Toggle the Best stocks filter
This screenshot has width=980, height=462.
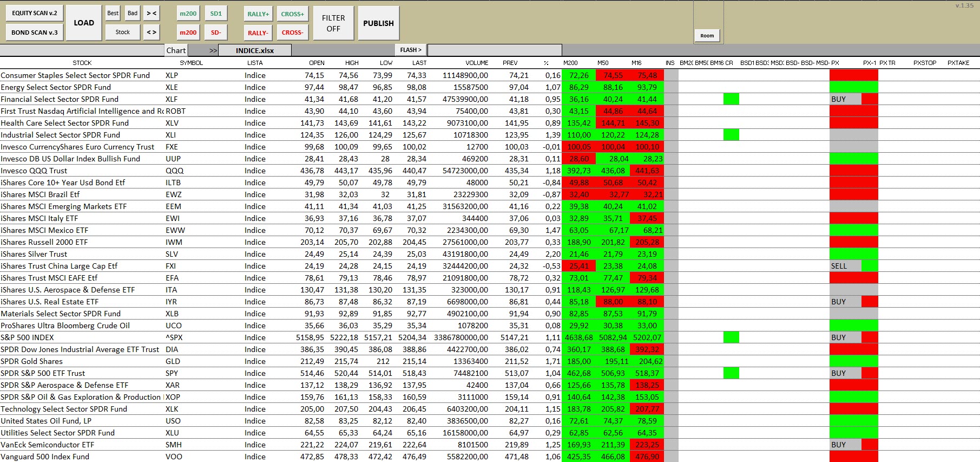(x=113, y=14)
